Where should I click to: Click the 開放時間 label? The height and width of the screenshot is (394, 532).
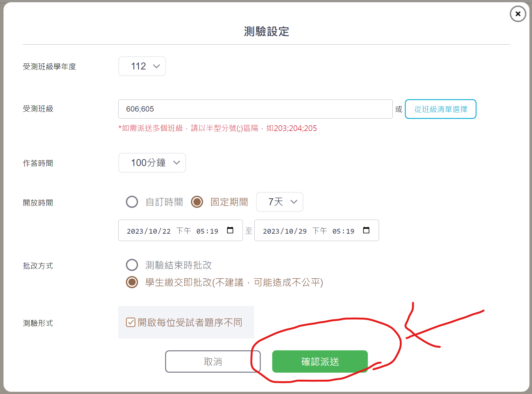coord(38,203)
